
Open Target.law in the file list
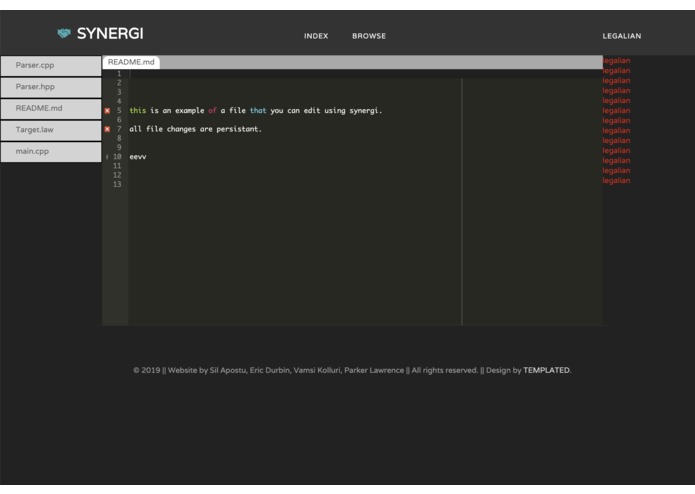click(51, 130)
